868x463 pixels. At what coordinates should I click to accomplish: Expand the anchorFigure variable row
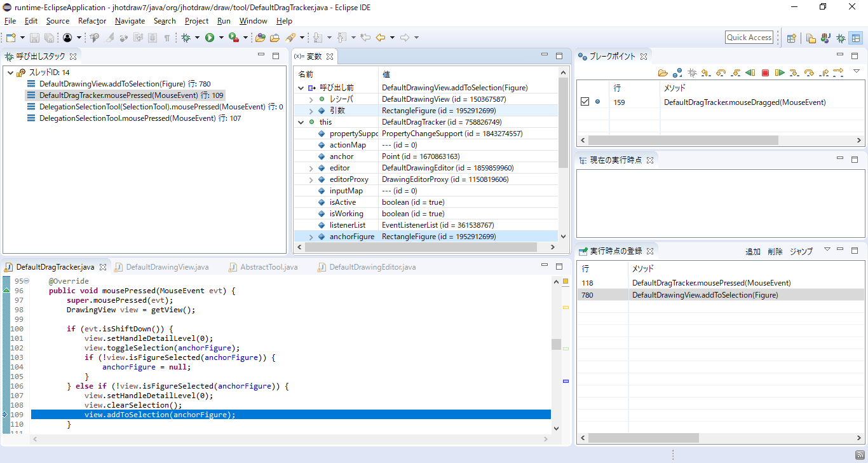(311, 237)
